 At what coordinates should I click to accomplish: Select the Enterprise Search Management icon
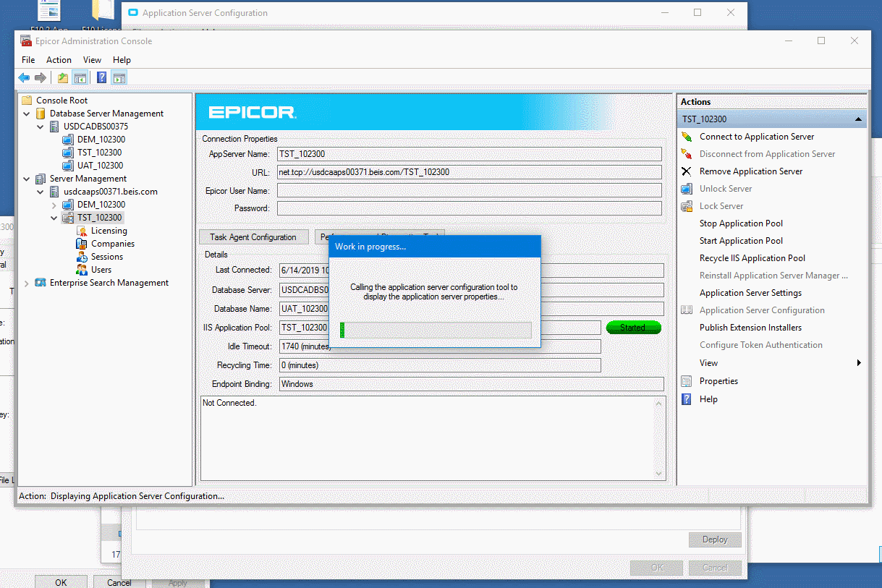(41, 283)
